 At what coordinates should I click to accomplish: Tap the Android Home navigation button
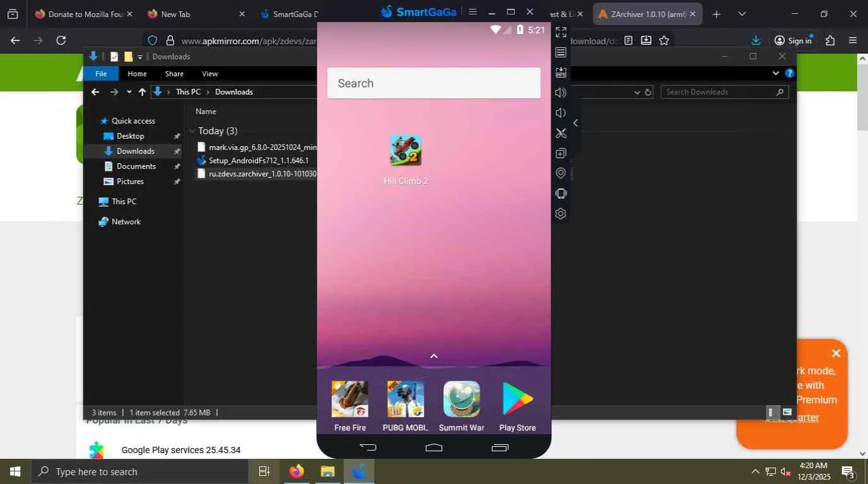(434, 447)
